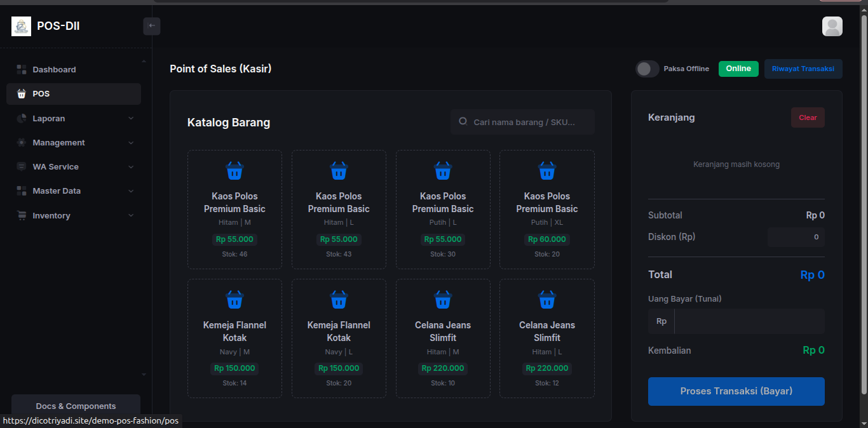Click basket icon of Kaos Putih XL
The image size is (868, 428).
point(547,171)
